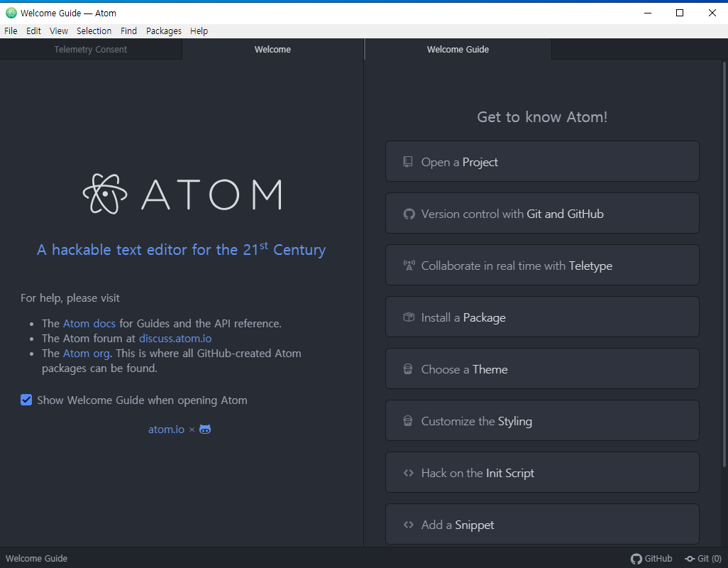Click the paint bucket icon beside Choose a Theme
This screenshot has height=568, width=728.
[408, 369]
